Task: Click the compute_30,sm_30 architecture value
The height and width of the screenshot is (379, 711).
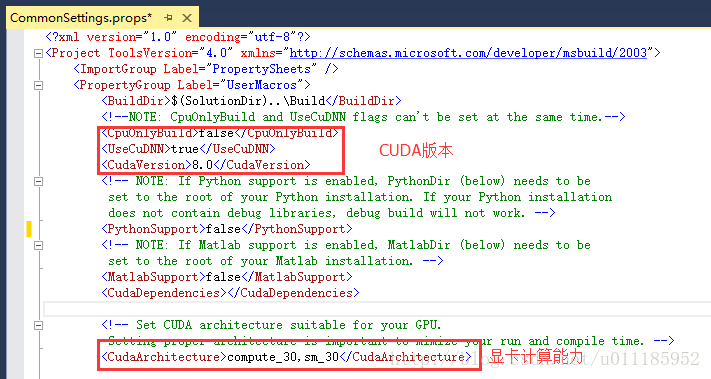Action: (283, 357)
